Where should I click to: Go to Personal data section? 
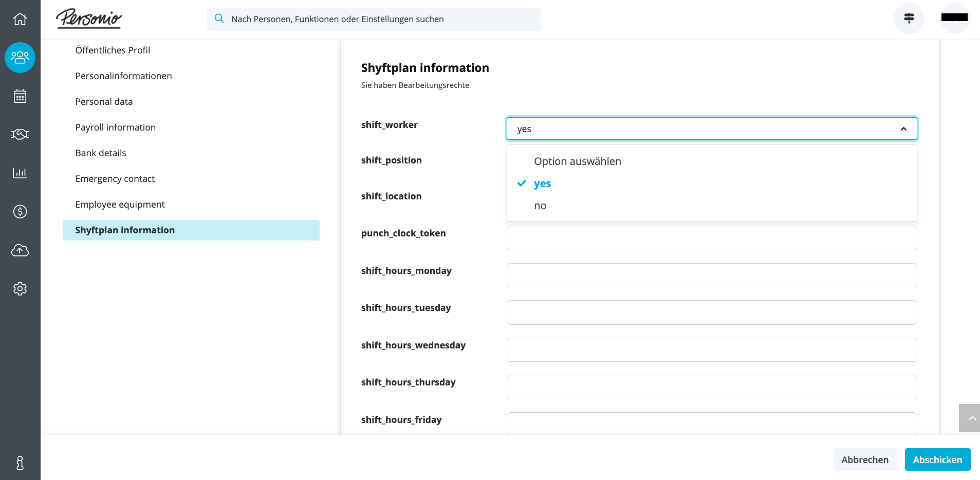coord(104,102)
